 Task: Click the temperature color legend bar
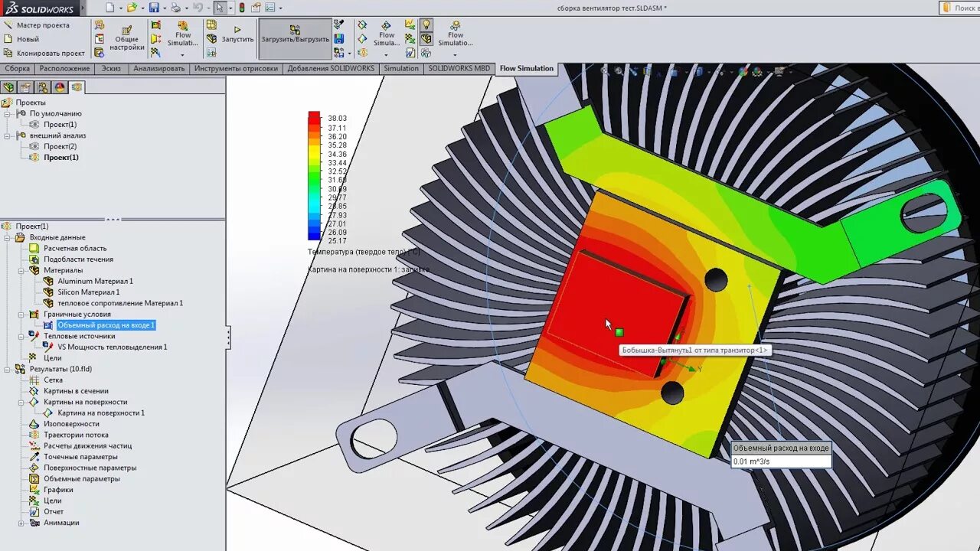tap(314, 176)
